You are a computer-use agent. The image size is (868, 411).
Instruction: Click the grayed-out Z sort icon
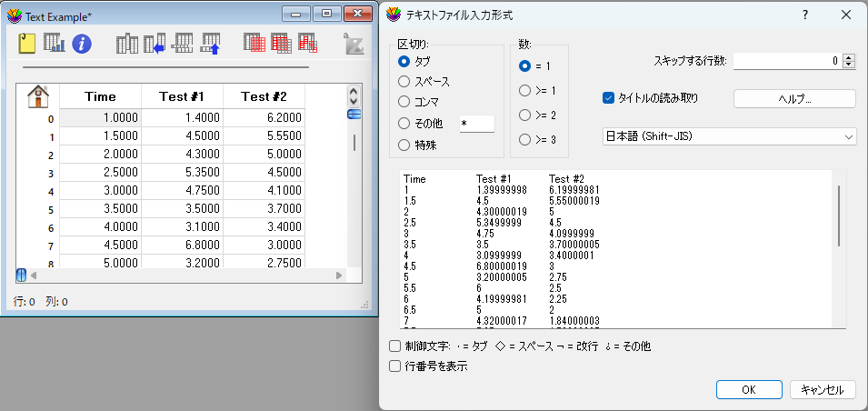click(x=353, y=43)
